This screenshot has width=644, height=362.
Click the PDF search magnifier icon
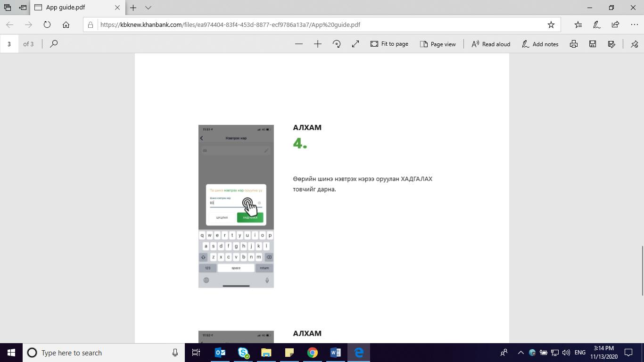pos(54,44)
